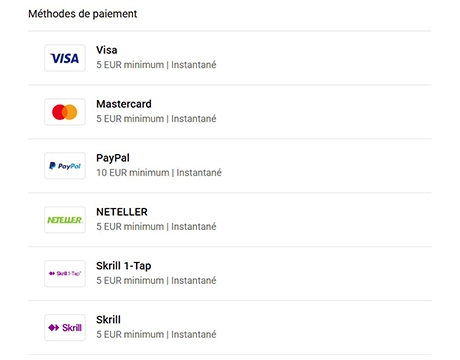Click the green NETELLER logo
The height and width of the screenshot is (360, 460).
65,220
